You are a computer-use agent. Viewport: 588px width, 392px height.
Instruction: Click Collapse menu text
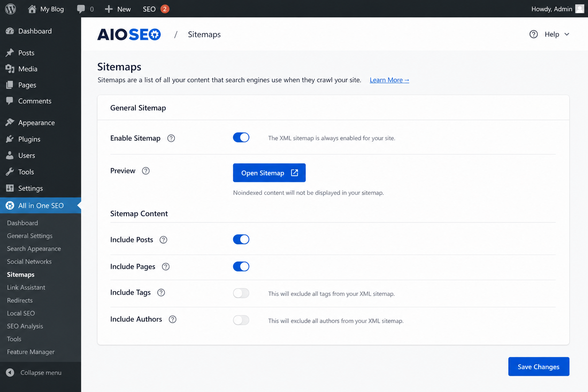pos(41,372)
